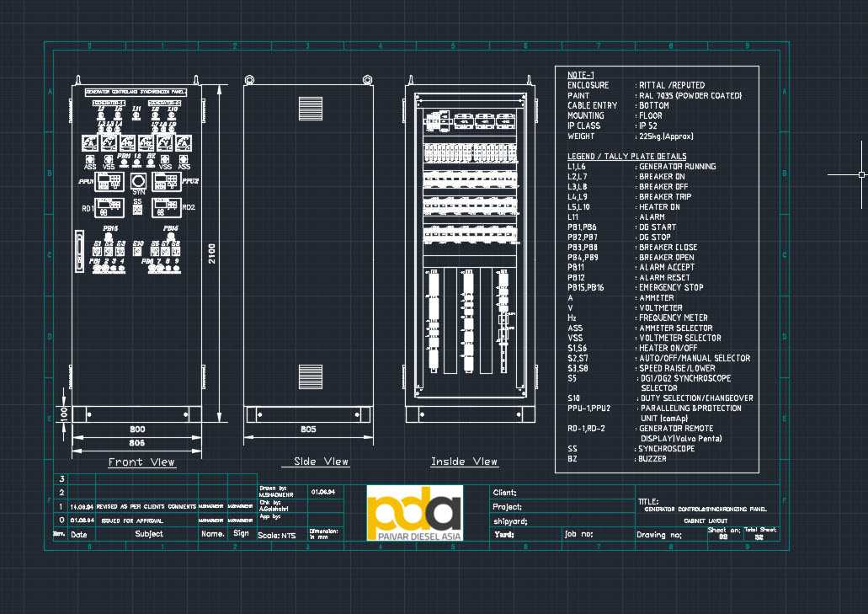Select the "Project:" title block field
This screenshot has width=868, height=614.
click(x=507, y=506)
